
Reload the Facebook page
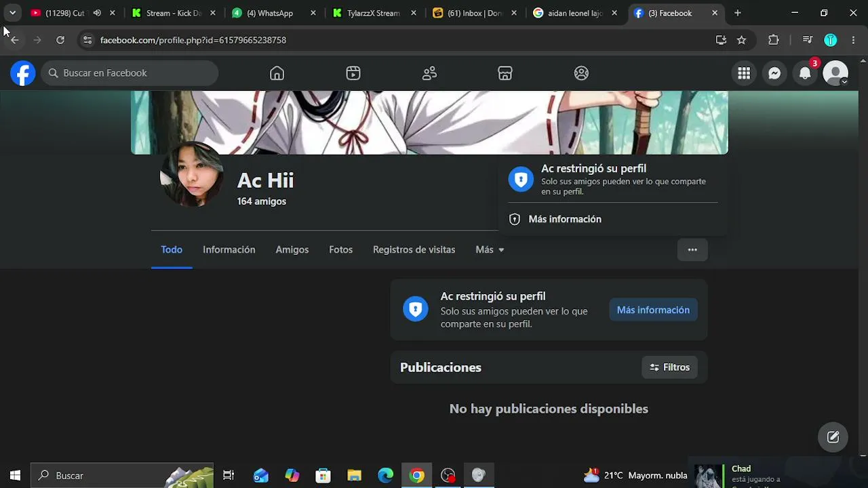pyautogui.click(x=60, y=40)
